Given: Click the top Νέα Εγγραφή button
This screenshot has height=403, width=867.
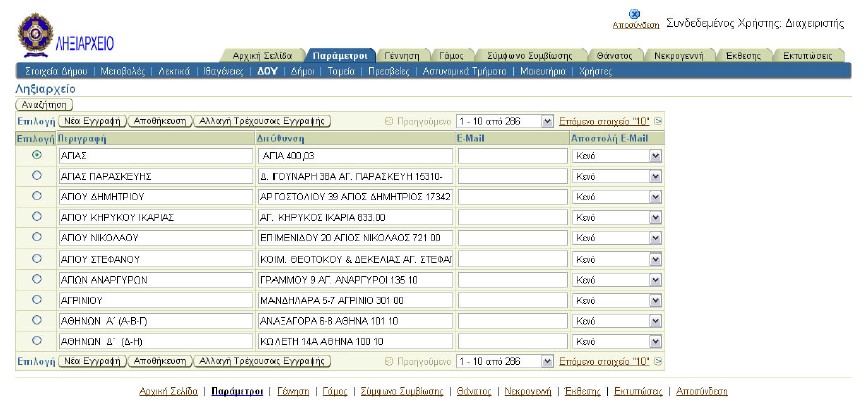Looking at the screenshot, I should coord(92,121).
